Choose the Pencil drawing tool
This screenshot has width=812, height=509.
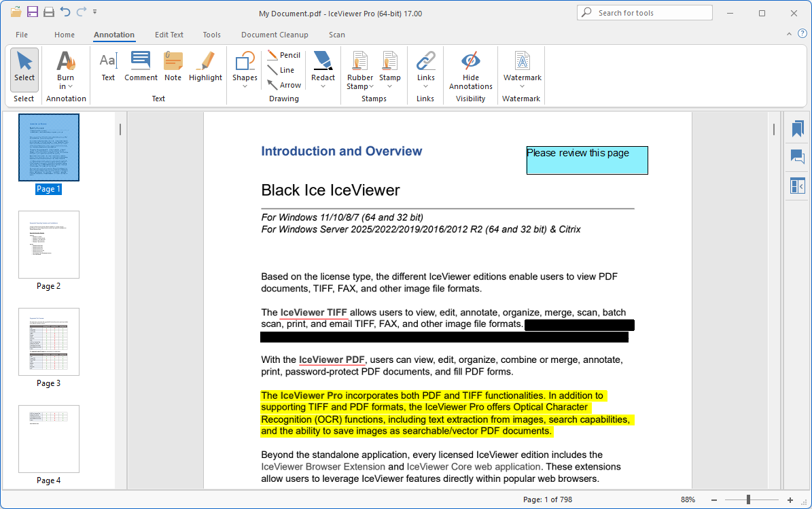(x=284, y=55)
